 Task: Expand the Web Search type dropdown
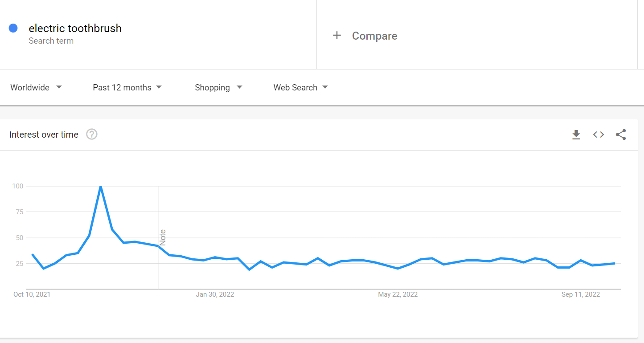300,87
